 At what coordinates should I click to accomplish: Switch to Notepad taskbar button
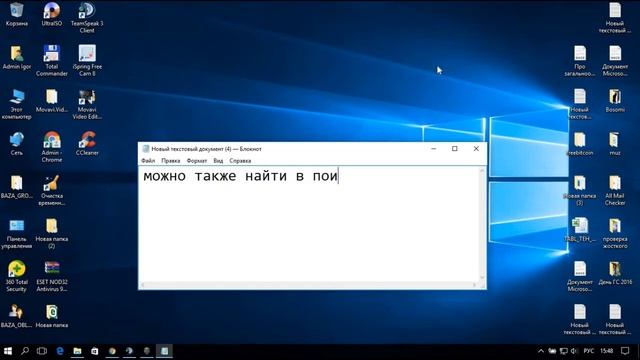click(164, 351)
